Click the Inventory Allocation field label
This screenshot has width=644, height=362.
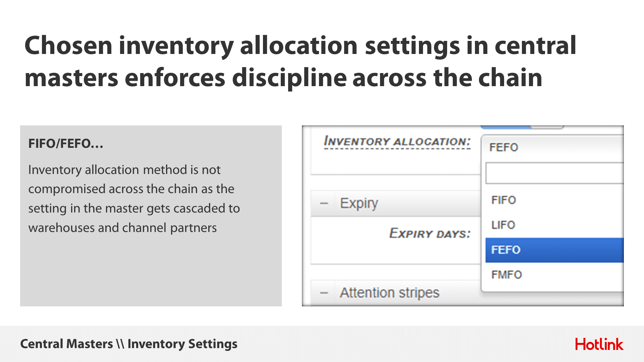397,142
